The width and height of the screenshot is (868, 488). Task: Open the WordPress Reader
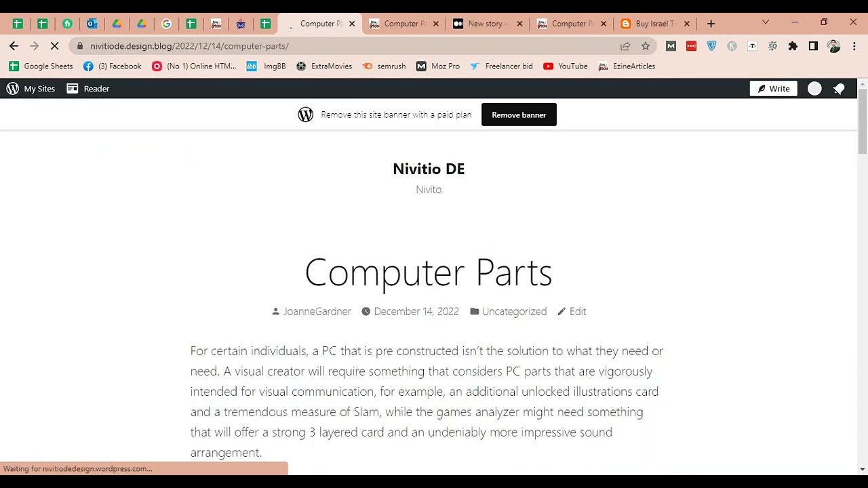88,89
